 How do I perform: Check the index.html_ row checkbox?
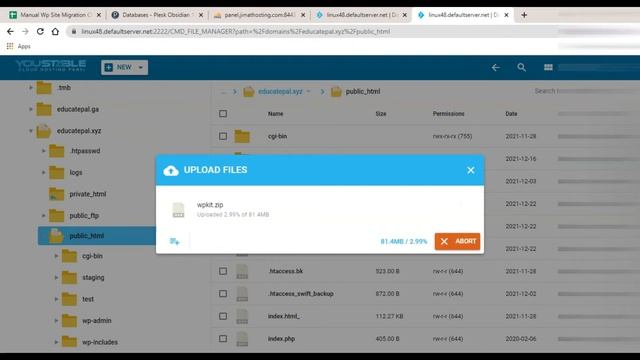click(x=223, y=316)
